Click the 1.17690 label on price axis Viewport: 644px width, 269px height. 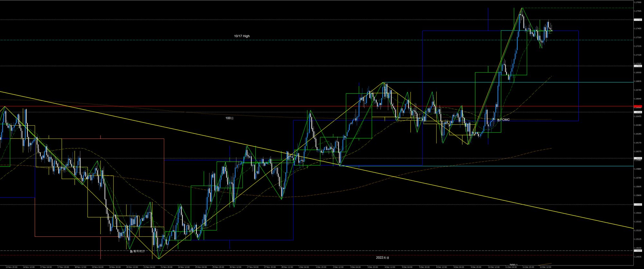point(638,2)
